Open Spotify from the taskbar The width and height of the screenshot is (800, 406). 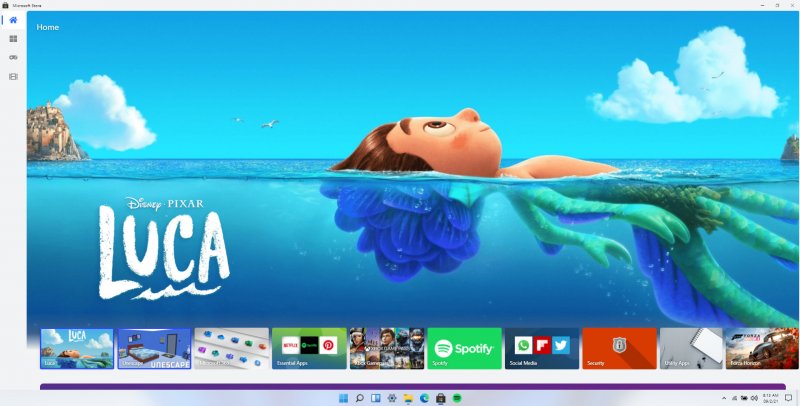457,398
